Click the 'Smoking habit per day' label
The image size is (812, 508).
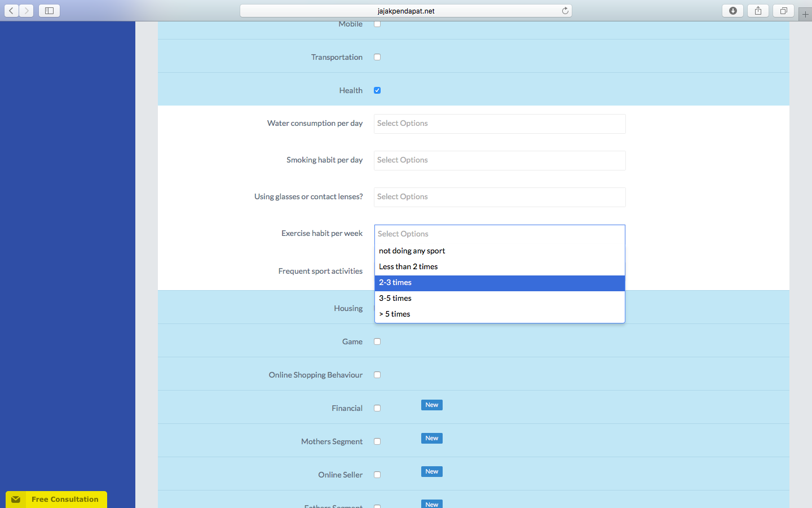pos(324,160)
